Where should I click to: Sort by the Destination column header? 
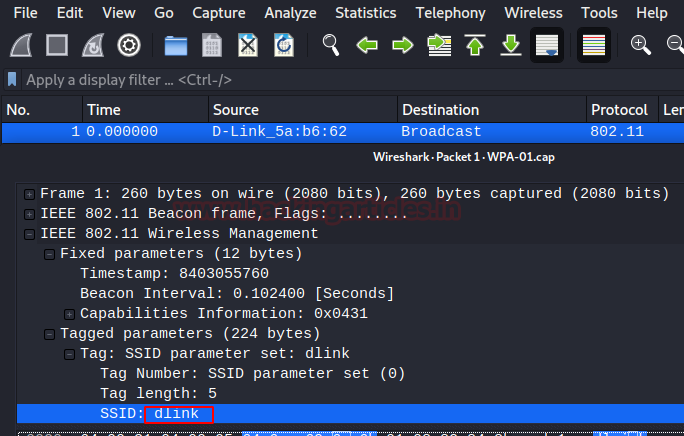point(492,110)
